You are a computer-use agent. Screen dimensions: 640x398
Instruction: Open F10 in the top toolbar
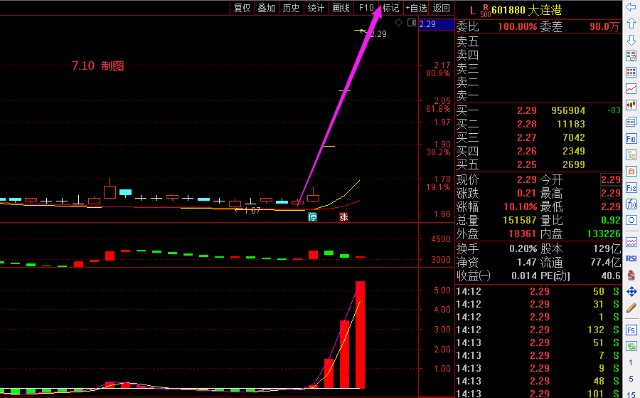click(366, 8)
